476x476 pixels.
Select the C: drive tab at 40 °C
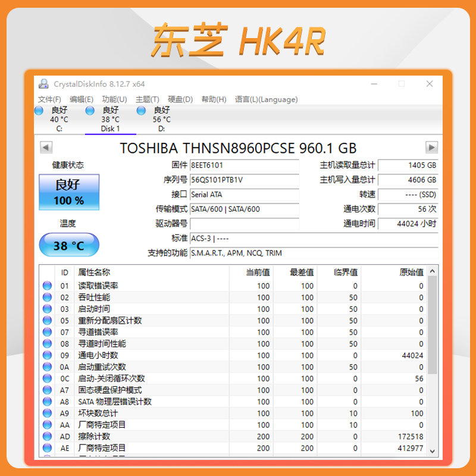pos(59,120)
